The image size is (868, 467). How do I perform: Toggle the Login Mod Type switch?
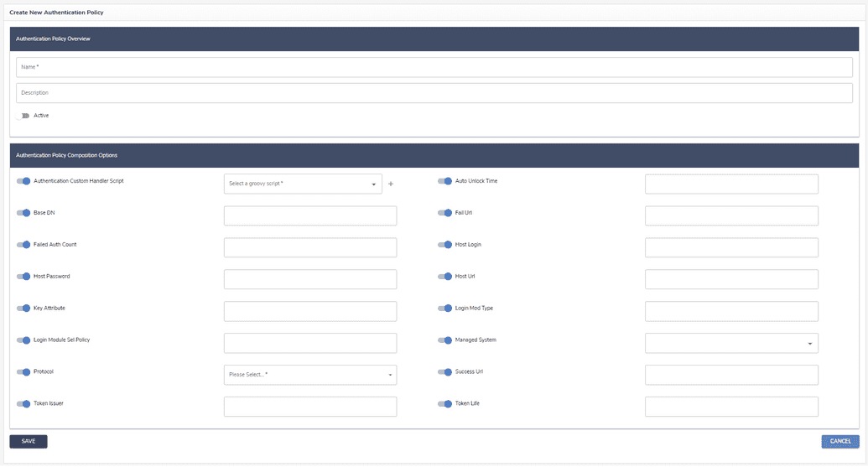(445, 309)
